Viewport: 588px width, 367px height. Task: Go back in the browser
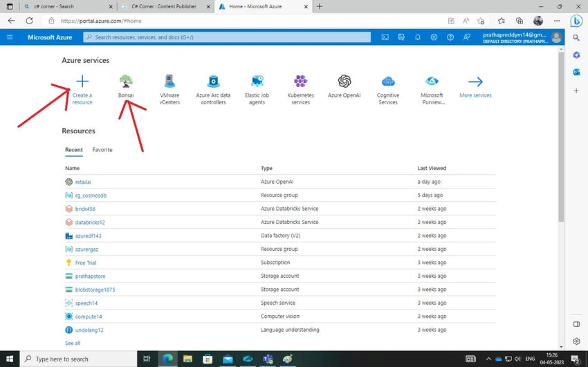click(11, 21)
